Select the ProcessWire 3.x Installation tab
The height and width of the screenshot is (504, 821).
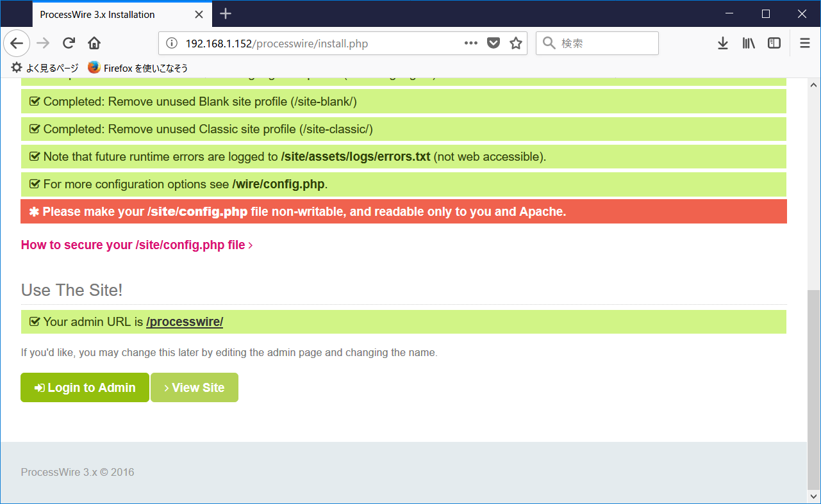point(103,14)
